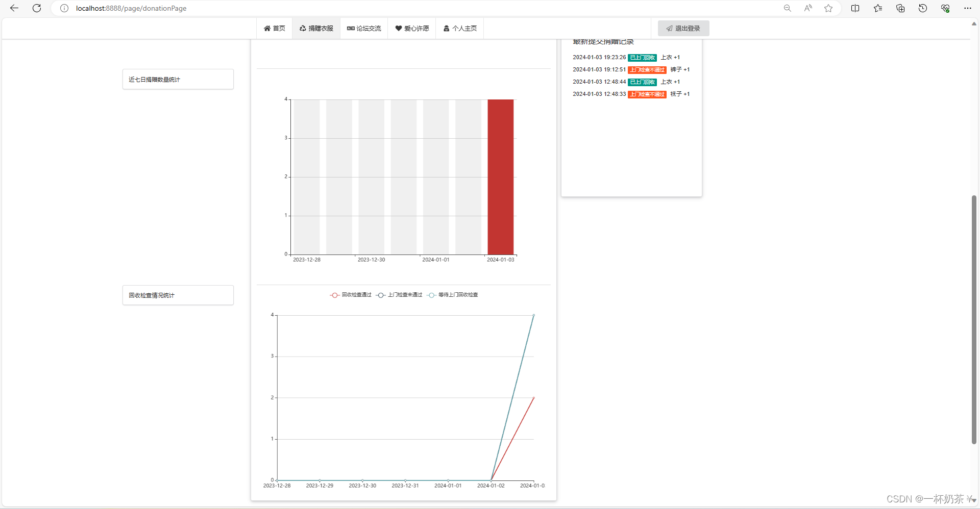The height and width of the screenshot is (509, 980).
Task: Click the 2024-01-03 19:23:26 timestamp
Action: click(x=599, y=58)
